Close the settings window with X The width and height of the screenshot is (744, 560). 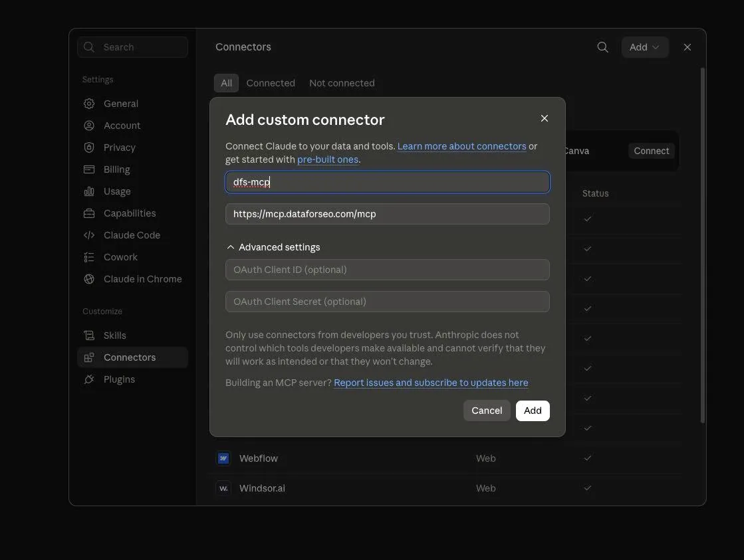point(687,47)
